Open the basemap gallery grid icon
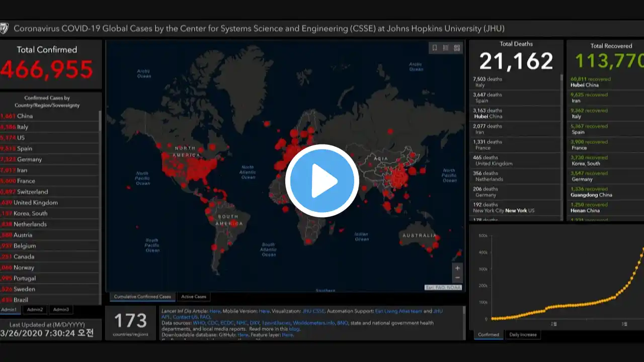The height and width of the screenshot is (362, 644). tap(457, 48)
